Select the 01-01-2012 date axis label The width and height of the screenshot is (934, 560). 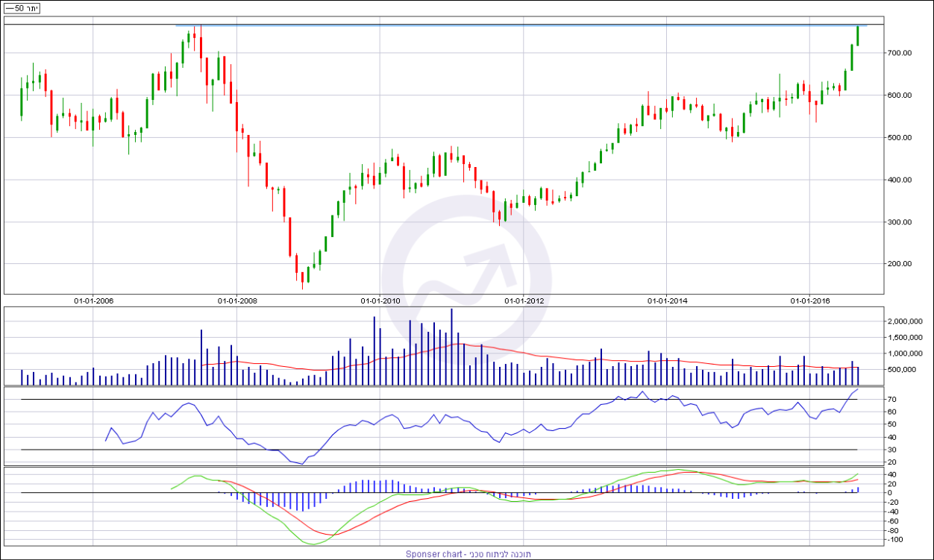[524, 301]
